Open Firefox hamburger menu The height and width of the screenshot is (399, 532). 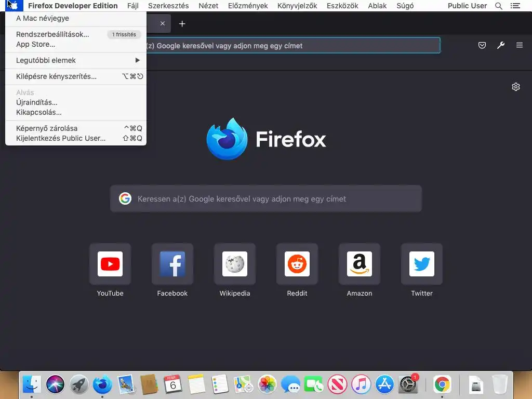(519, 45)
